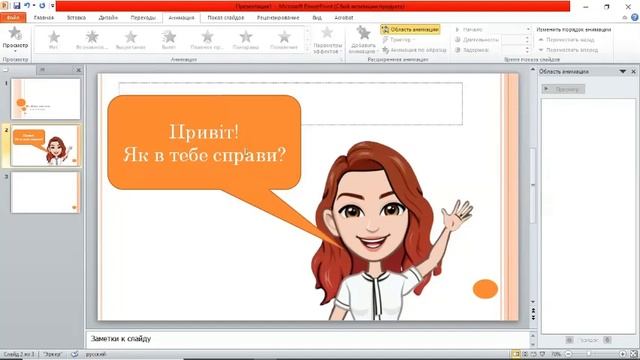Switch to the Дизайн ribbon tab

pyautogui.click(x=108, y=18)
